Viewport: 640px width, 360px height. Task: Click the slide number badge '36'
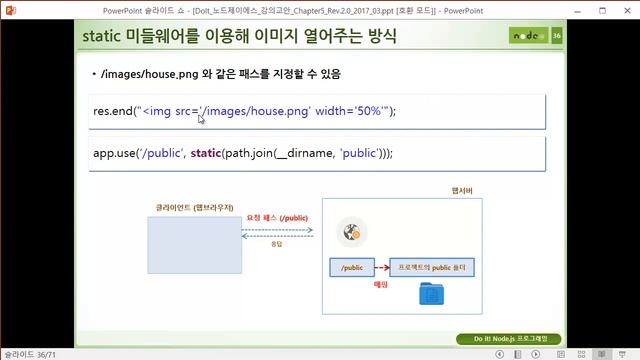coord(557,36)
